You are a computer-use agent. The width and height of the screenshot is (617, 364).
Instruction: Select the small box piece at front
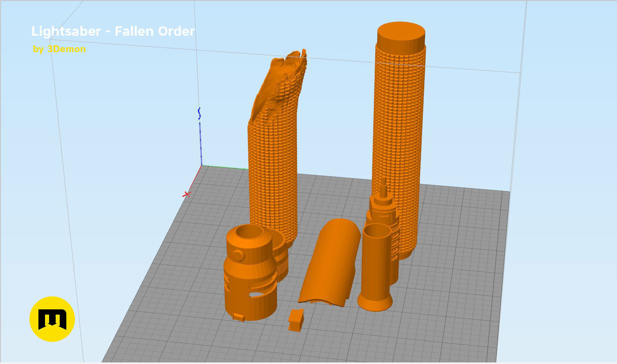[296, 320]
